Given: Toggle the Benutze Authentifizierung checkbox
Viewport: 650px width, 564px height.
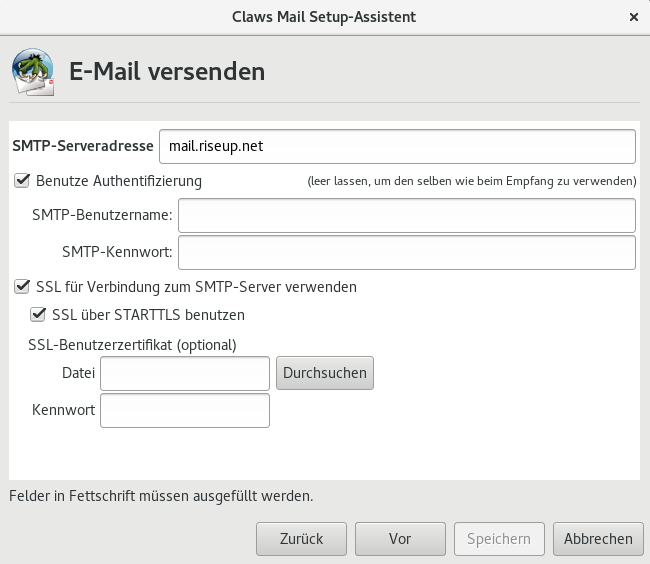Looking at the screenshot, I should (x=22, y=181).
